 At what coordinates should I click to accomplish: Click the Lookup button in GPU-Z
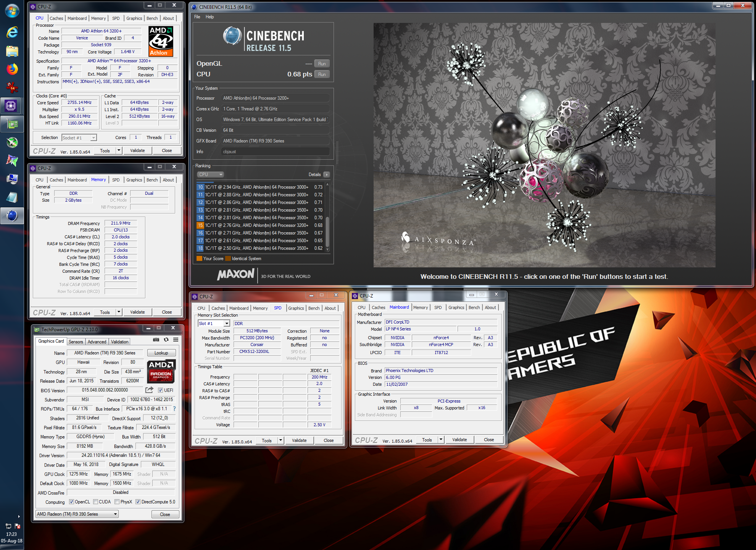tap(161, 353)
